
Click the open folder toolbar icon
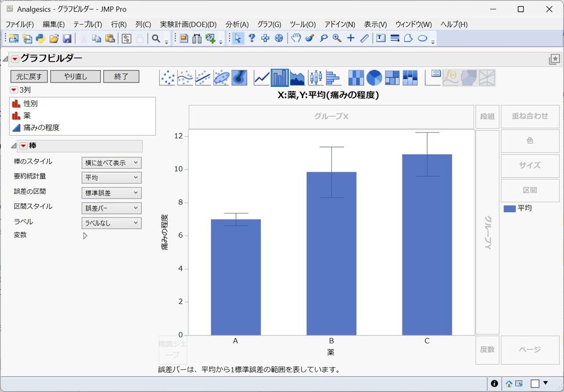point(54,38)
